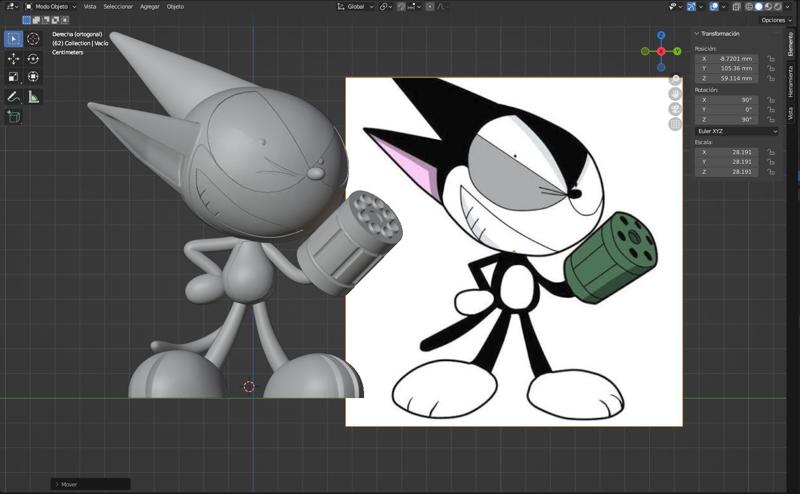Lock the Rotation Z value

pyautogui.click(x=770, y=119)
